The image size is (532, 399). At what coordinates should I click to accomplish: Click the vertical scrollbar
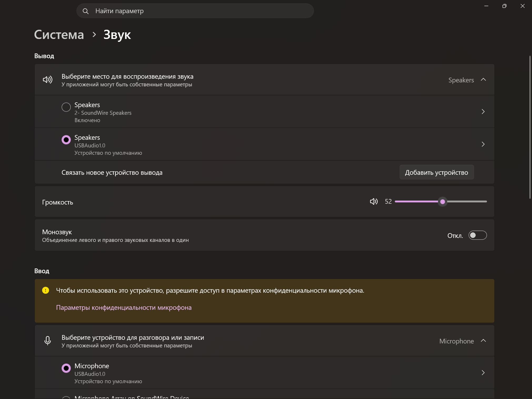click(530, 127)
